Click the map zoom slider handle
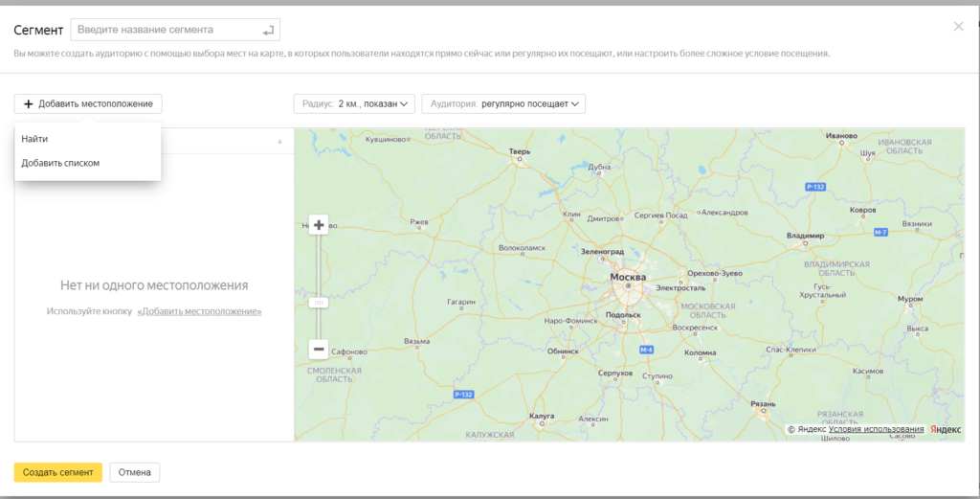The width and height of the screenshot is (980, 499). click(319, 302)
